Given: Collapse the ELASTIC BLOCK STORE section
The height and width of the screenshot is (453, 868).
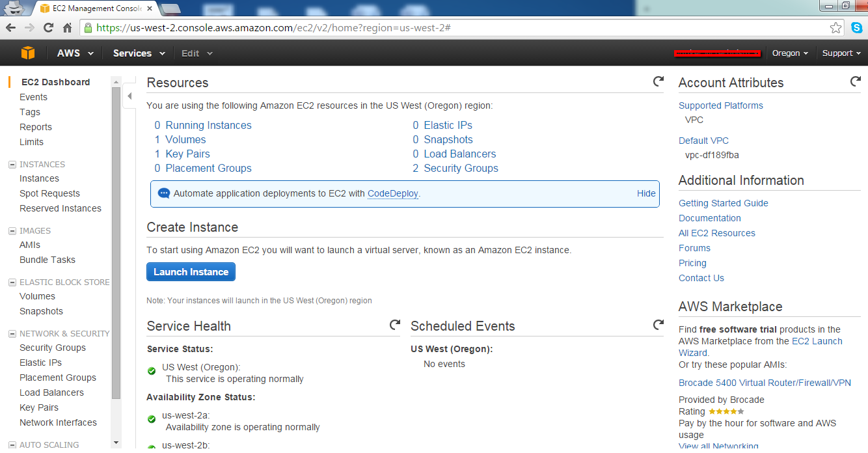Looking at the screenshot, I should (12, 282).
